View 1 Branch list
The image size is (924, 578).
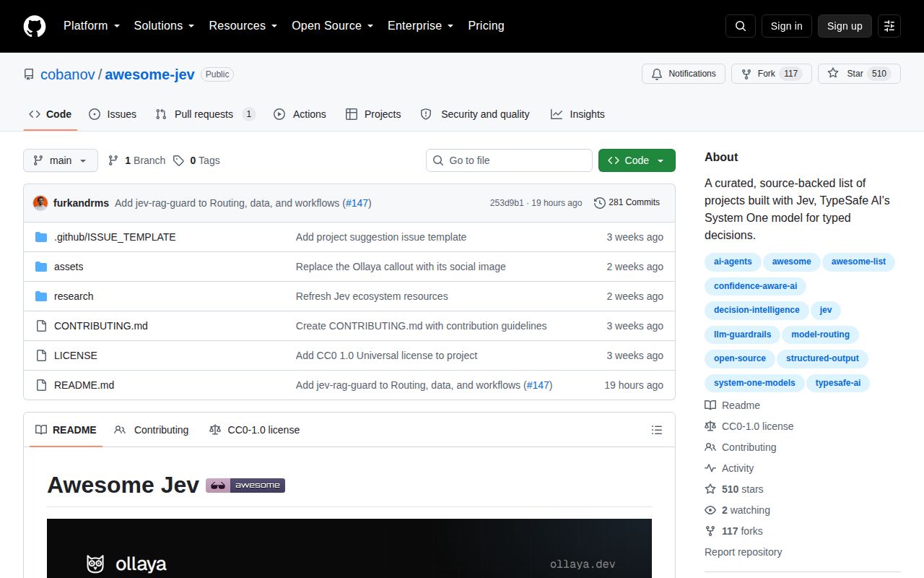point(136,160)
